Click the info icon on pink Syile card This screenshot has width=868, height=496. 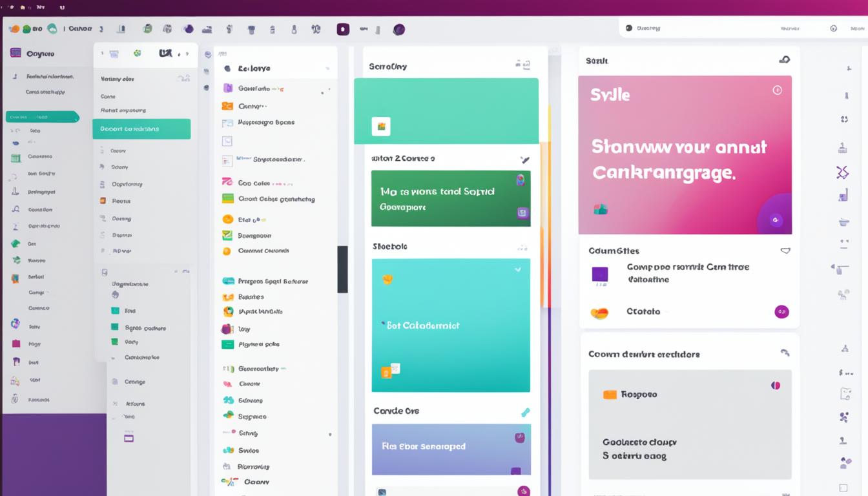[777, 90]
